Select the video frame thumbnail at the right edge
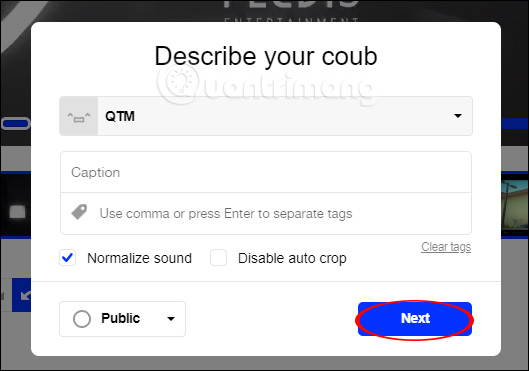The image size is (529, 371). (514, 206)
